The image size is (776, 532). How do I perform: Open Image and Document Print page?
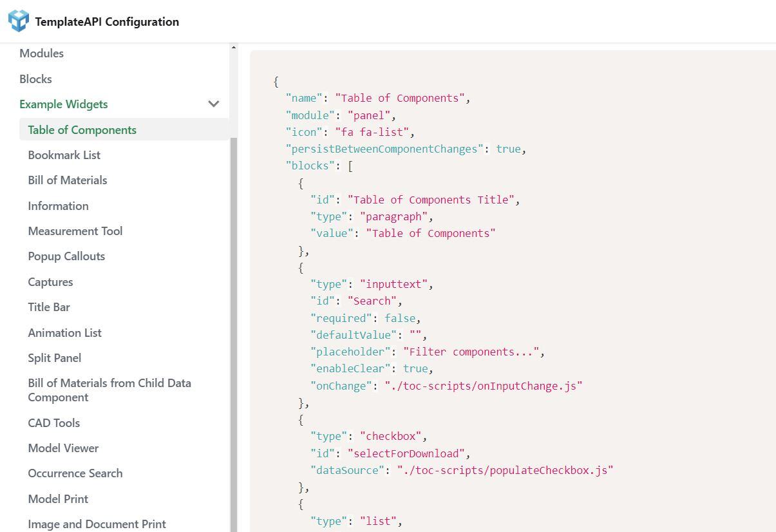pos(97,524)
